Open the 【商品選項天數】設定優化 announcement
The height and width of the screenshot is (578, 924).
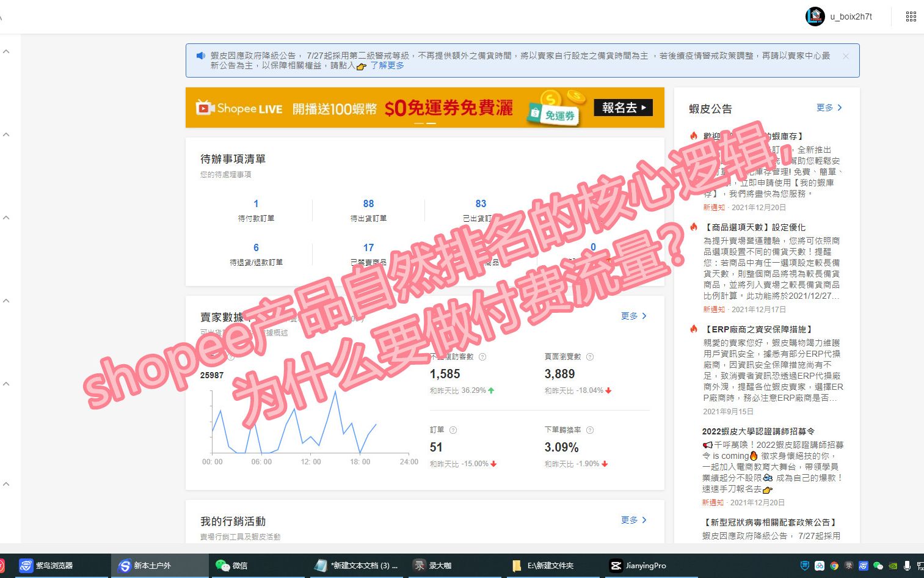pos(755,227)
